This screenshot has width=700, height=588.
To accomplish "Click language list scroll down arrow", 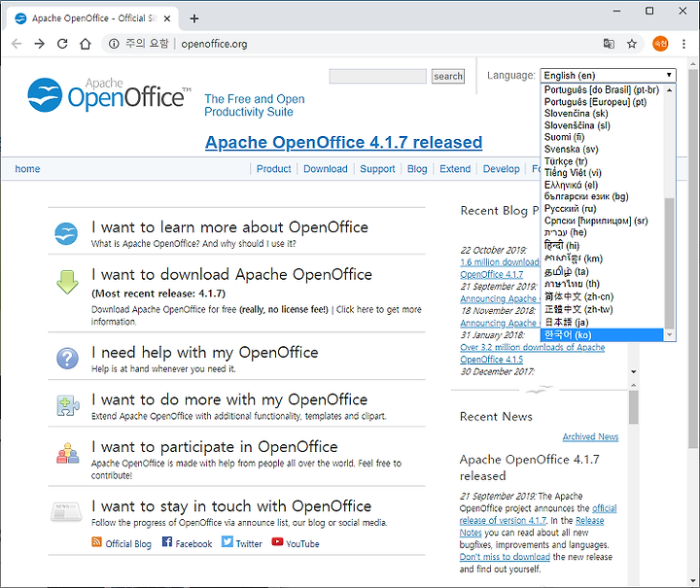I will 669,335.
